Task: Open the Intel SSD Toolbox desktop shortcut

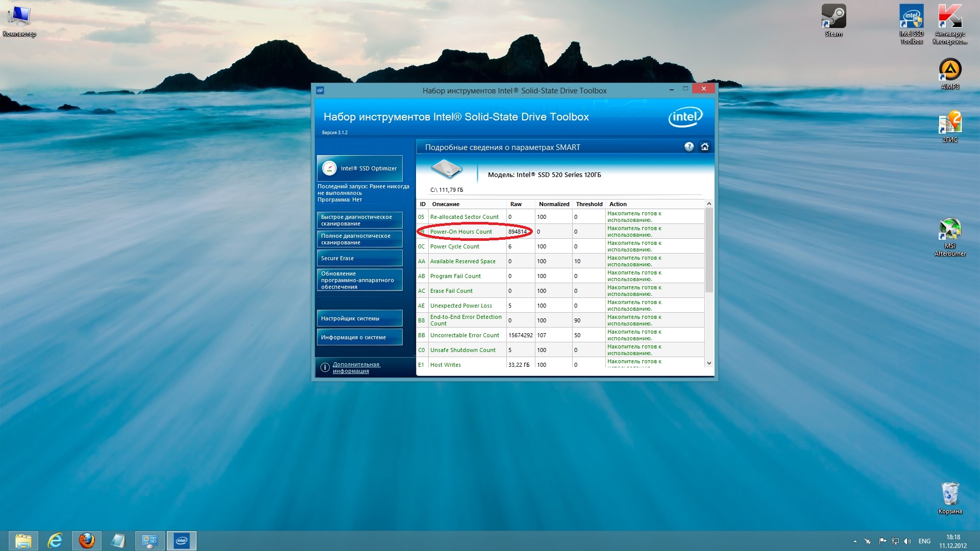Action: click(912, 24)
